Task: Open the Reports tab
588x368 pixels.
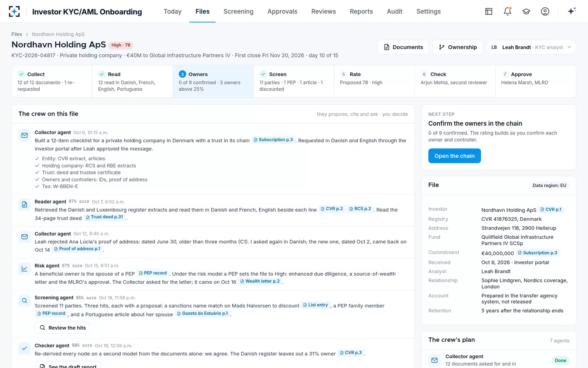Action: [361, 11]
